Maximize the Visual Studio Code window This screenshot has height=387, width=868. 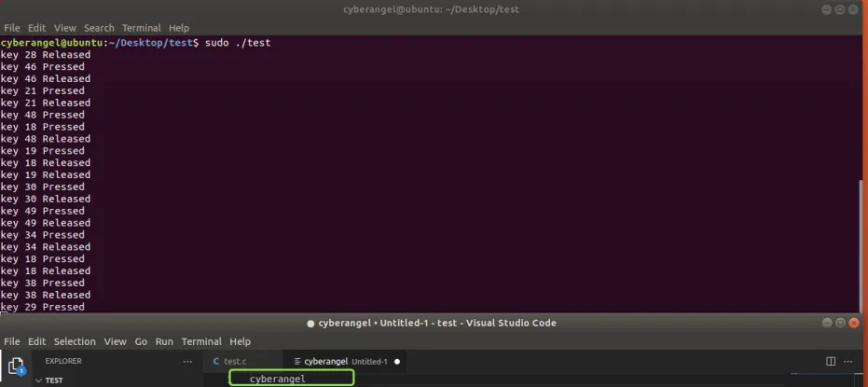tap(842, 323)
